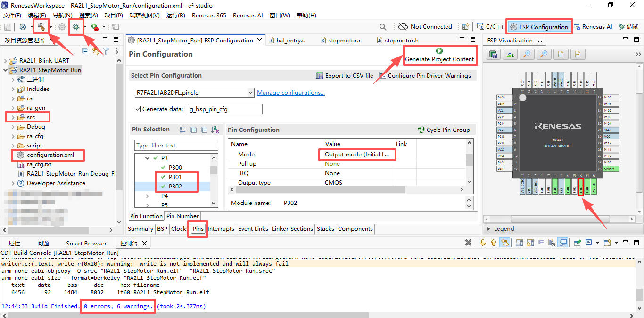This screenshot has width=644, height=318.
Task: Toggle the two-arrows sync icon in console toolbar
Action: tap(505, 243)
